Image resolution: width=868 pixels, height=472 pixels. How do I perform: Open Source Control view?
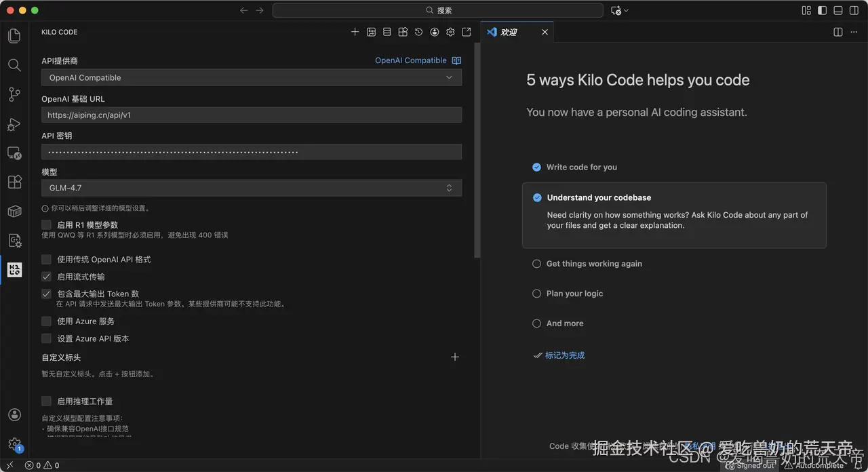pyautogui.click(x=14, y=95)
